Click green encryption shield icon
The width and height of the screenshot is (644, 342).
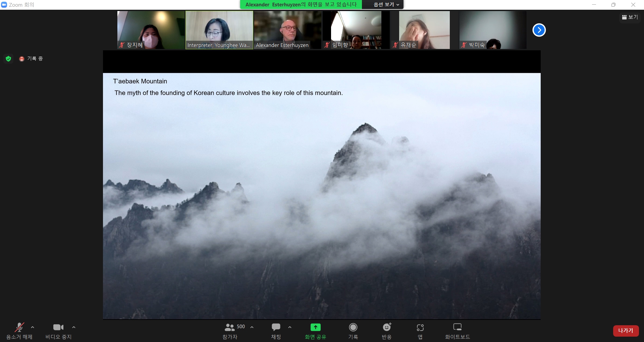[x=8, y=59]
